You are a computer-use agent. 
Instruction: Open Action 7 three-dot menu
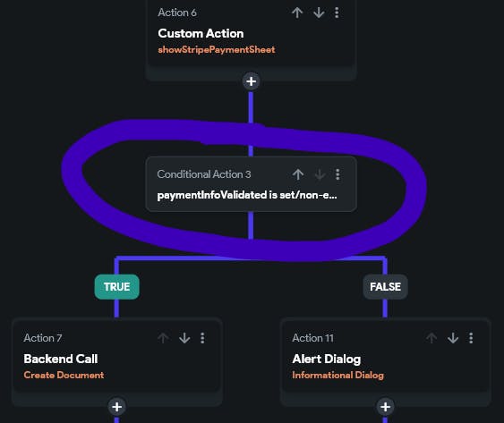pyautogui.click(x=202, y=338)
